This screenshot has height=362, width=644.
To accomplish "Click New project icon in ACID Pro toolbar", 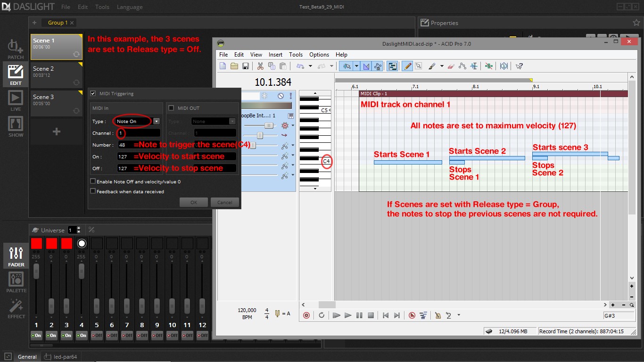I will tap(223, 66).
